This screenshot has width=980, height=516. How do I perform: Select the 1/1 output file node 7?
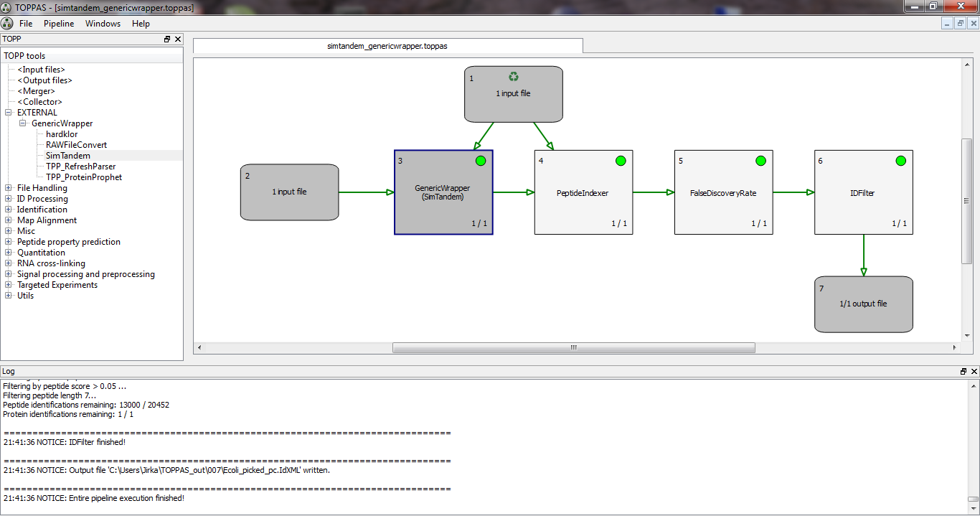point(863,304)
